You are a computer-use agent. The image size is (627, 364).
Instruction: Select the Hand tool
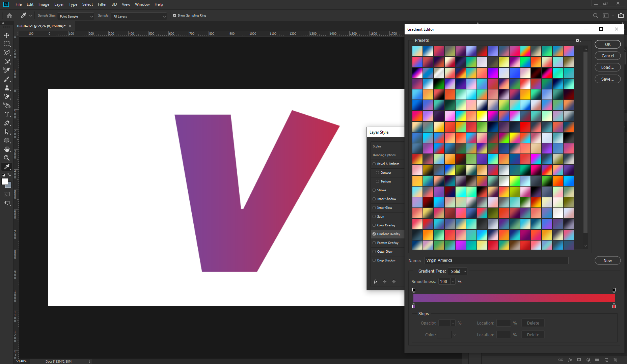pos(7,149)
